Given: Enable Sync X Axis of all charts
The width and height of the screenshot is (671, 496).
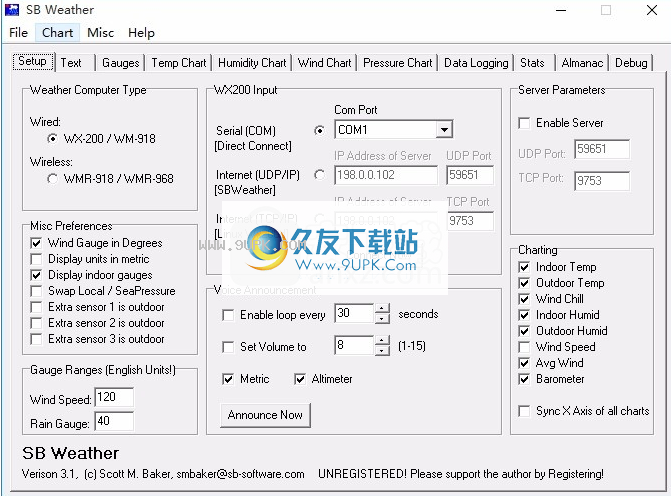Looking at the screenshot, I should click(524, 411).
